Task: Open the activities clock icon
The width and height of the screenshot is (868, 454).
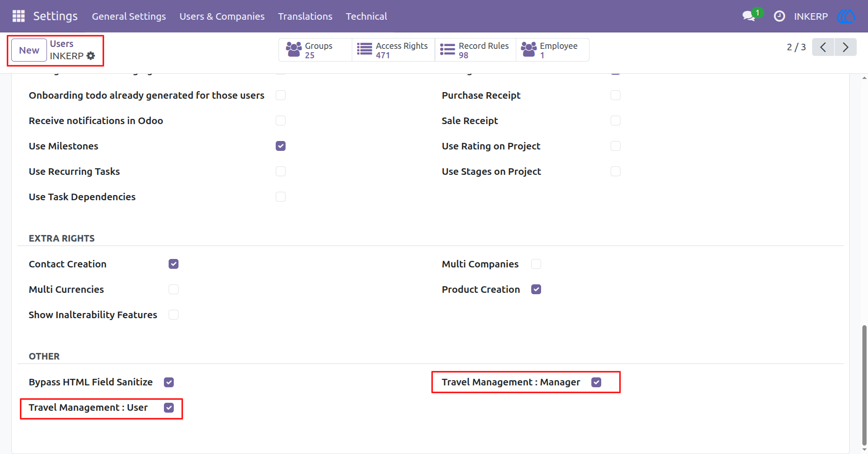Action: click(x=779, y=16)
